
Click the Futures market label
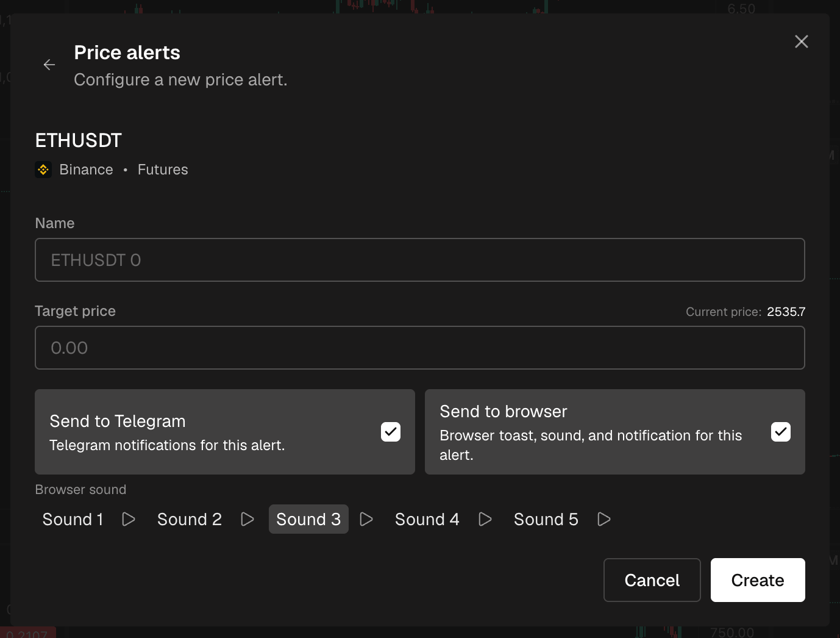click(163, 170)
